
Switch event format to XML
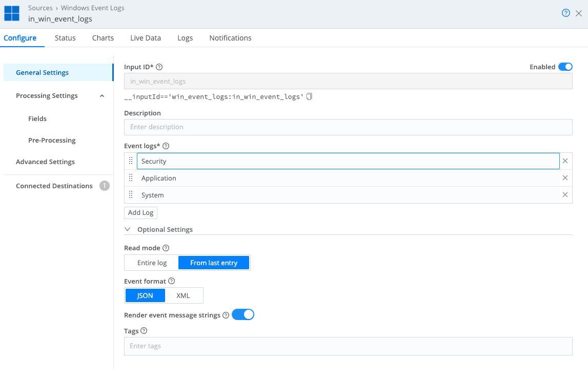[x=184, y=295]
